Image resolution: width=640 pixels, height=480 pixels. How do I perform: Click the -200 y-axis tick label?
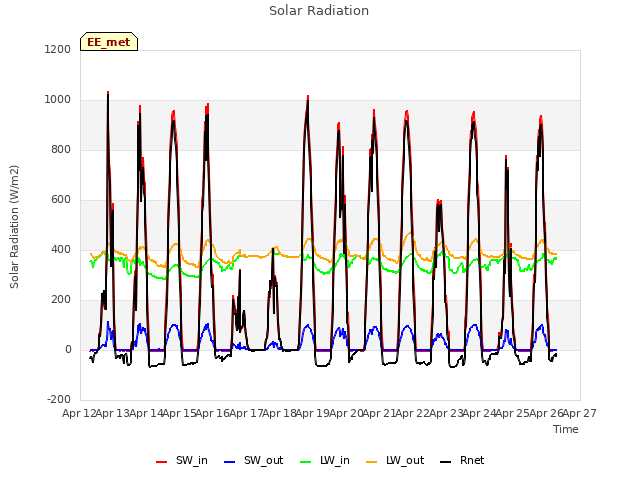coord(59,400)
